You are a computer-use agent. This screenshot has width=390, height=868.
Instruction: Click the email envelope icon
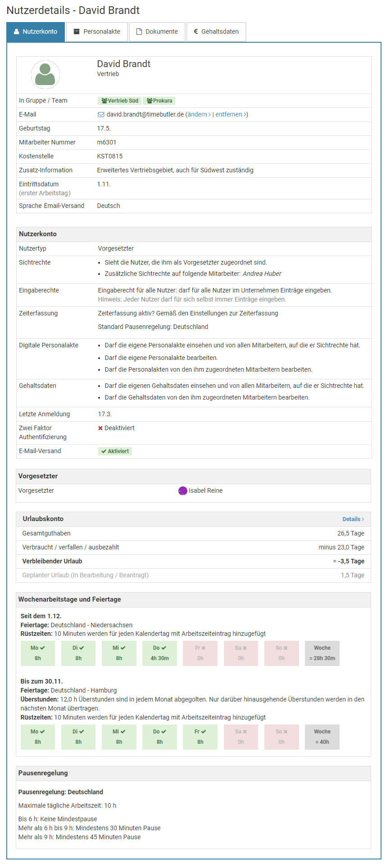click(x=101, y=115)
